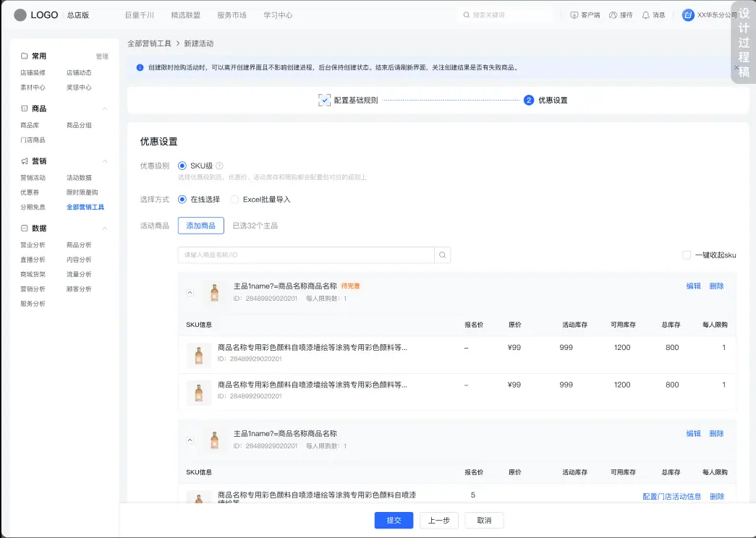The width and height of the screenshot is (756, 538).
Task: Focus the 搜索关键词 top search field
Action: pyautogui.click(x=506, y=15)
